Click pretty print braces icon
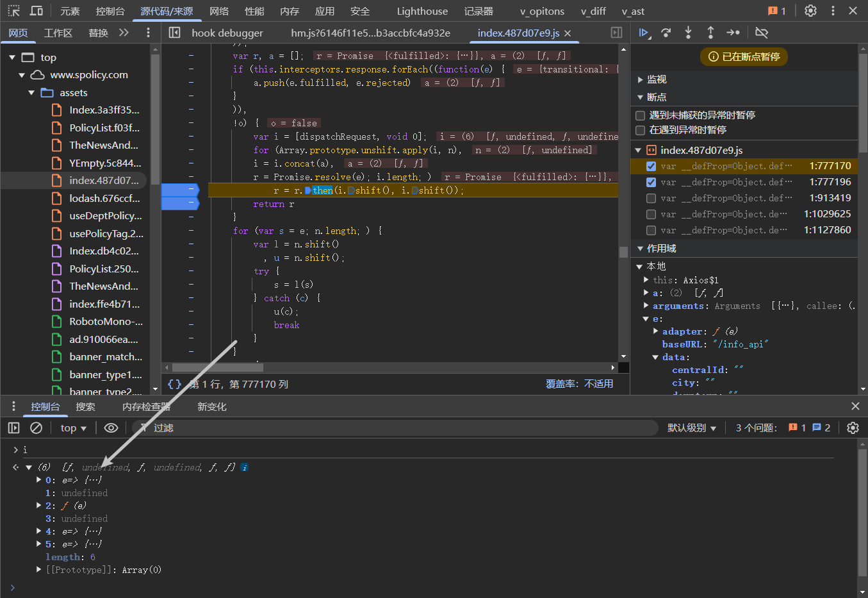Viewport: 868px width, 598px height. (x=174, y=384)
